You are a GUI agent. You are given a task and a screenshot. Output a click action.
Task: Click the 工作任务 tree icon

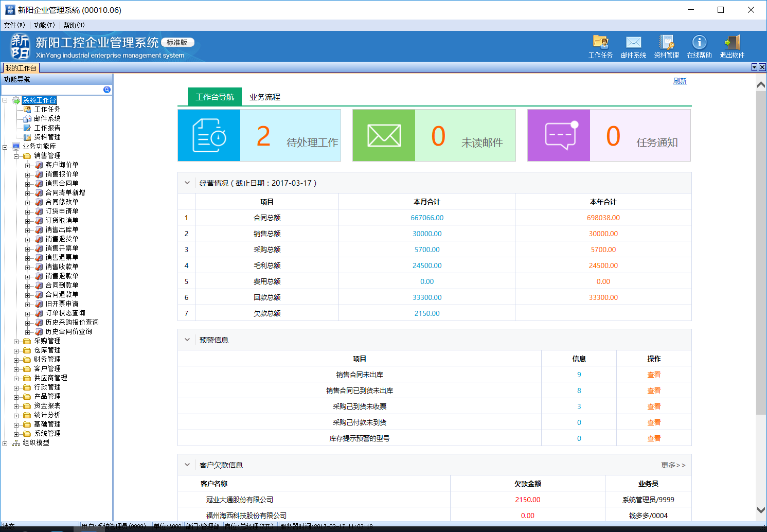coord(28,109)
